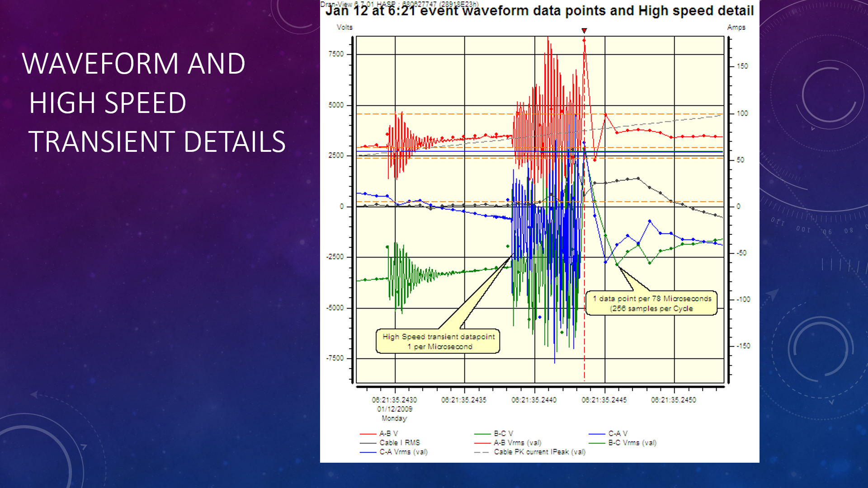Screen dimensions: 868x488
Task: Select the A-B V legend color marker
Action: tap(367, 433)
